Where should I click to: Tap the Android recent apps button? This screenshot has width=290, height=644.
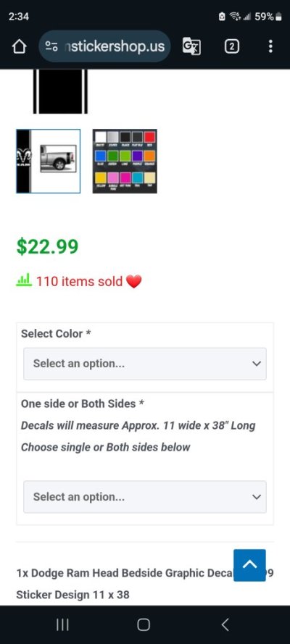(x=62, y=624)
